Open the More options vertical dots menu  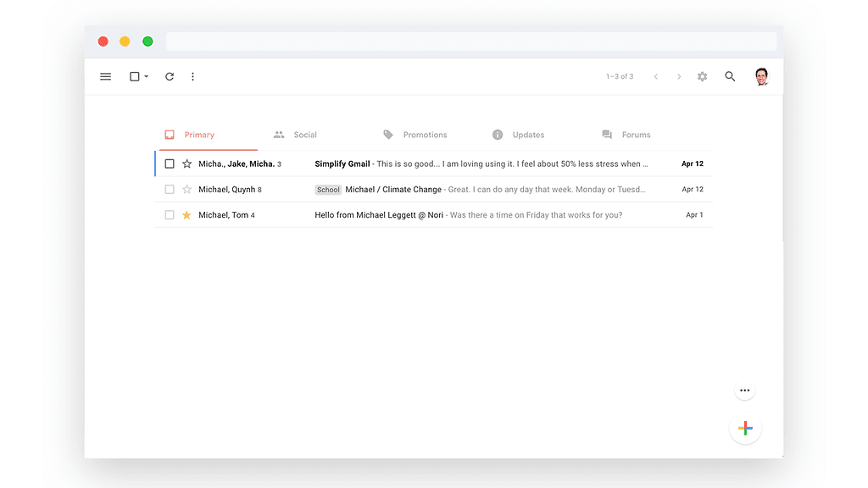(x=192, y=76)
